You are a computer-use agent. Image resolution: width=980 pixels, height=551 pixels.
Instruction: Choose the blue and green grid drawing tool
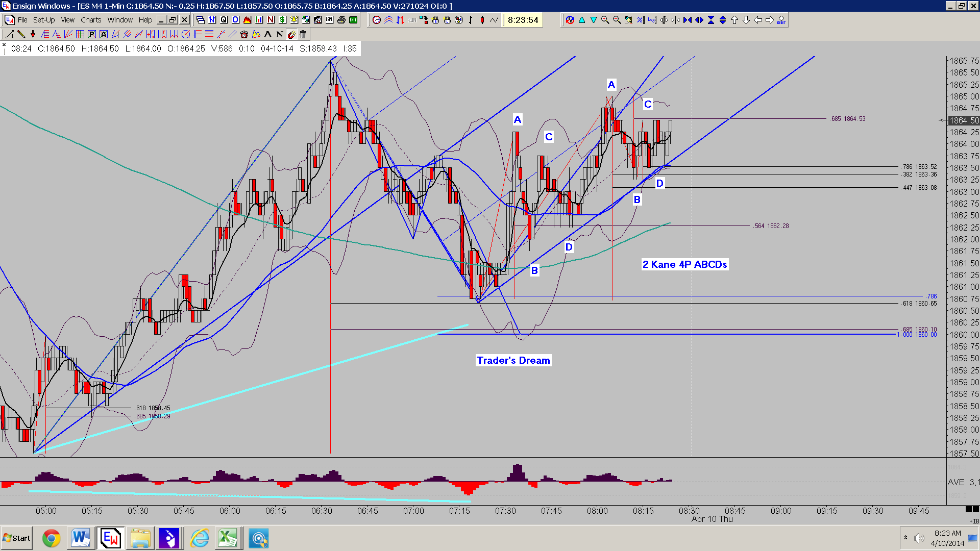point(80,34)
